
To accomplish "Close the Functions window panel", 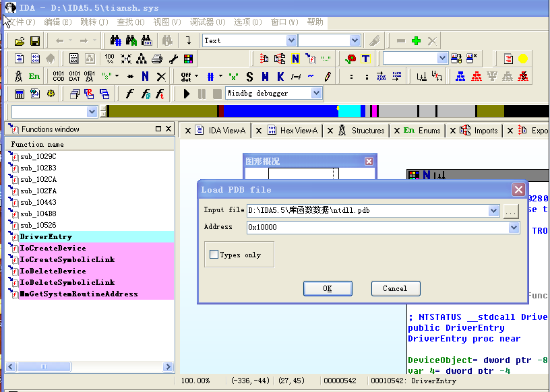I will pos(169,129).
